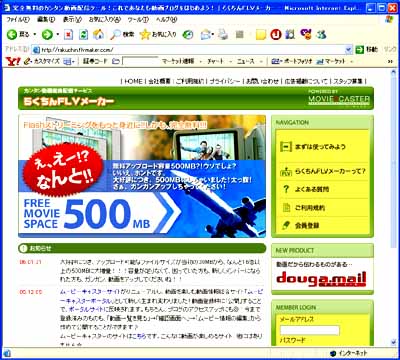Click the Yahoo! Y! toolbar logo
Screen dimensions: 400x360
(x=13, y=61)
